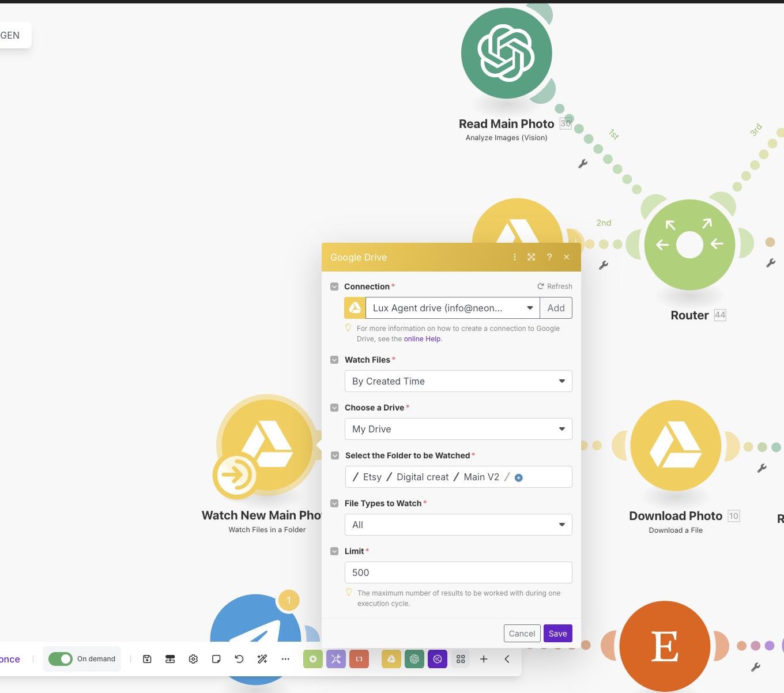Click the red Text parser brackets button
The width and height of the screenshot is (784, 693).
pyautogui.click(x=359, y=659)
